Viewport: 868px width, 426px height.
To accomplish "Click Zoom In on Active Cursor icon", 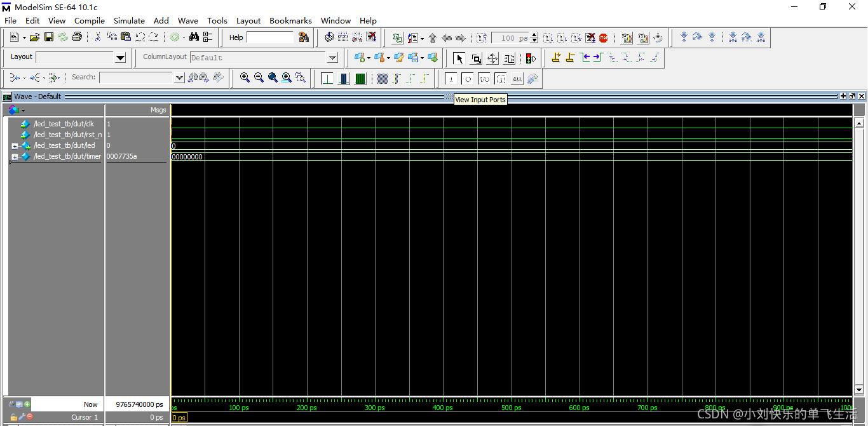I will pos(287,77).
